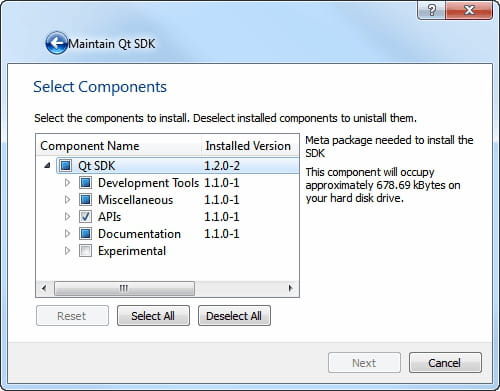Select the APIs row label
The width and height of the screenshot is (500, 391).
109,217
